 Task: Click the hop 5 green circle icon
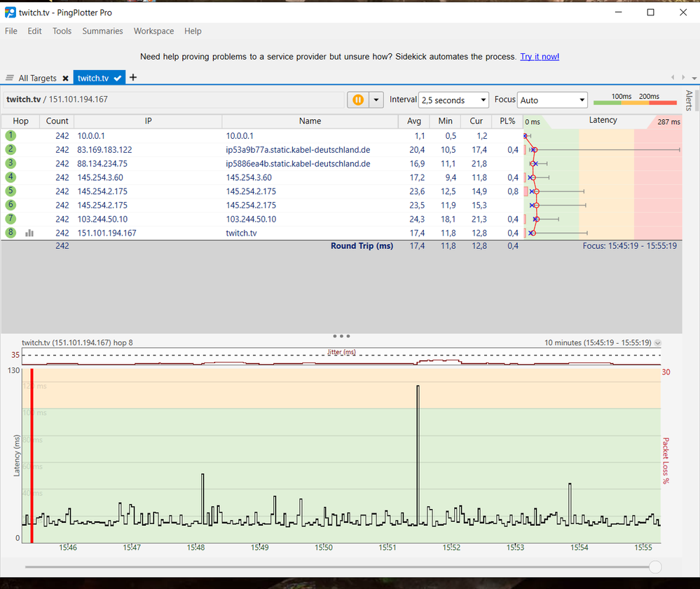[x=11, y=191]
